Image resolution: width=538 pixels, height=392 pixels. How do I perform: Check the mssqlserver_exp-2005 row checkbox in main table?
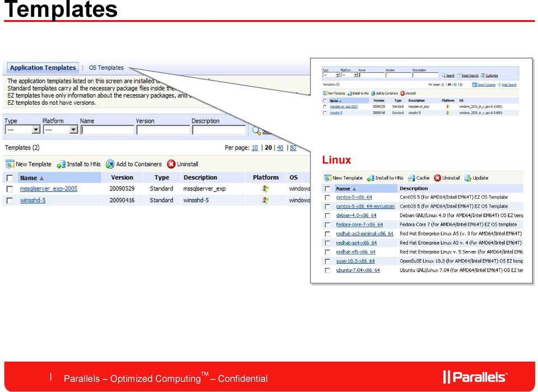(10, 189)
